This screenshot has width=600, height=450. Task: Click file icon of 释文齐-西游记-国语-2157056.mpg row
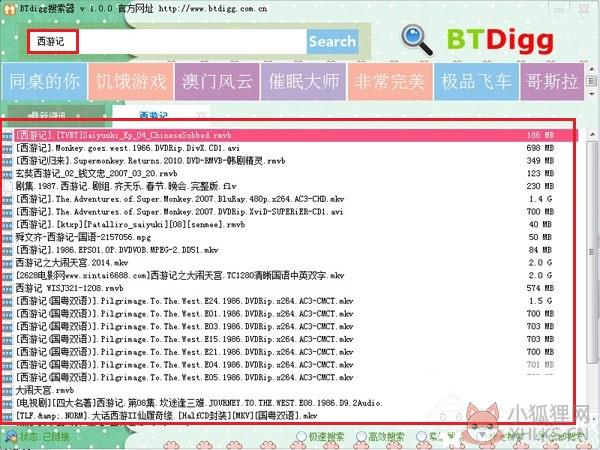[x=7, y=238]
